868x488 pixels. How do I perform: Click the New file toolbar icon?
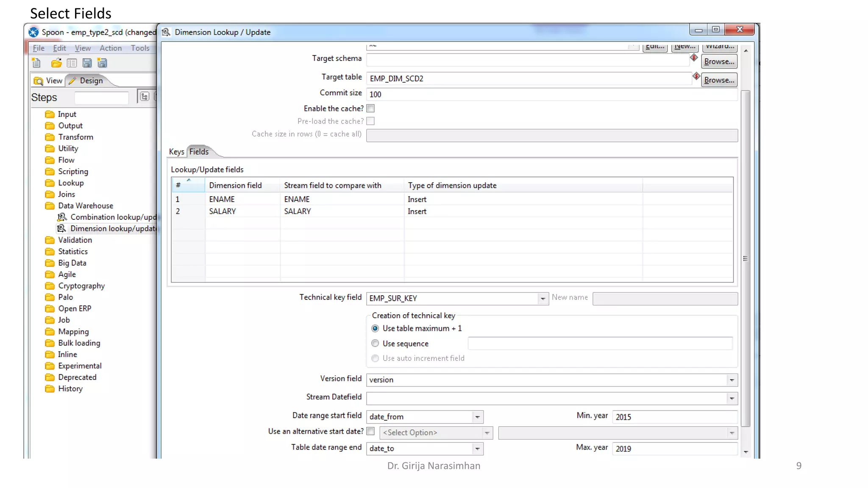pos(36,63)
